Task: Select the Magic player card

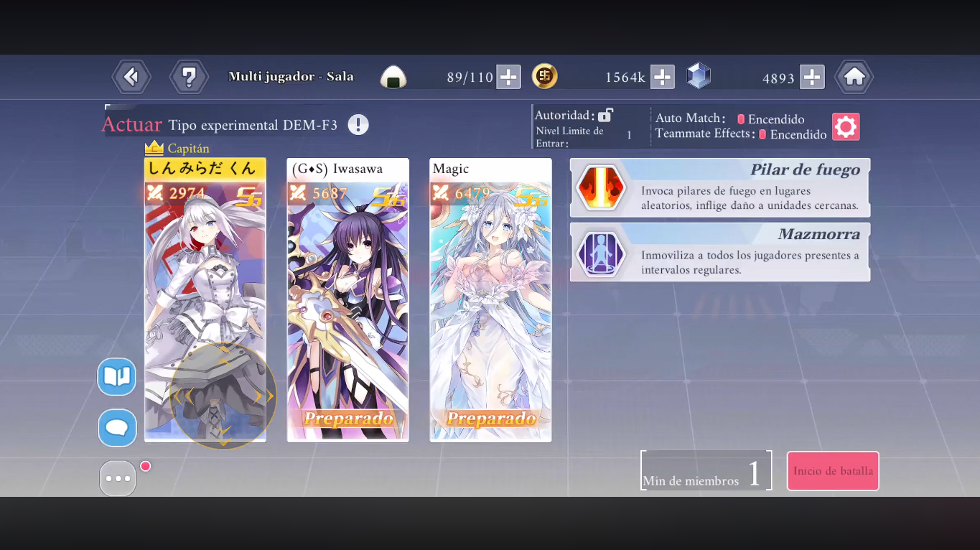Action: point(491,300)
